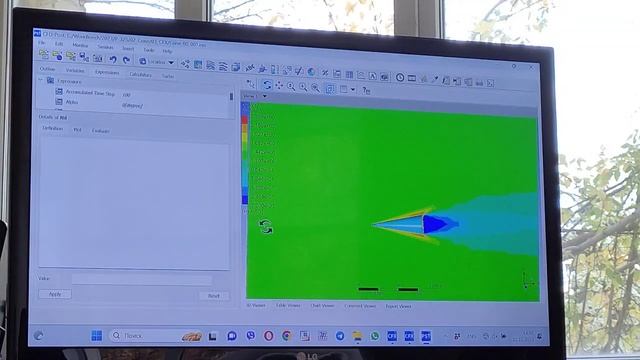This screenshot has height=360, width=640.
Task: Open the viewport layout dropdown arrow
Action: point(353,90)
